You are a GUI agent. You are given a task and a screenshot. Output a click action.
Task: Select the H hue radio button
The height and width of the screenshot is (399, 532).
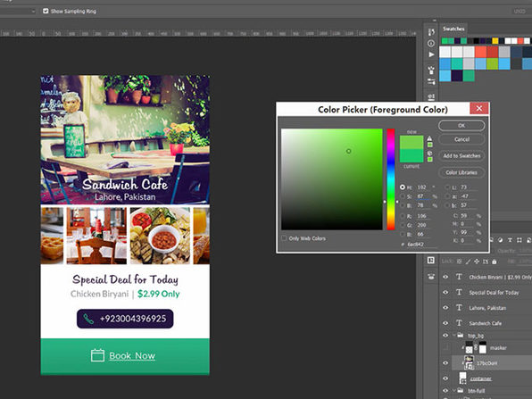[x=402, y=187]
